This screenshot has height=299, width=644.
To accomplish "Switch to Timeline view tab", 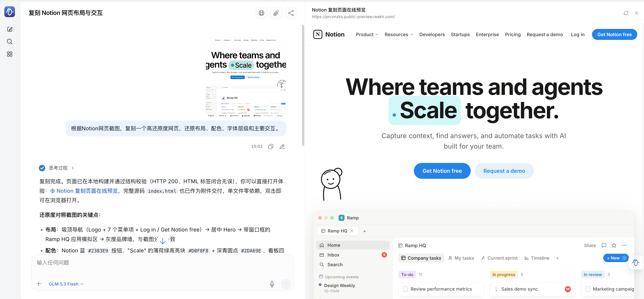I will [x=537, y=258].
